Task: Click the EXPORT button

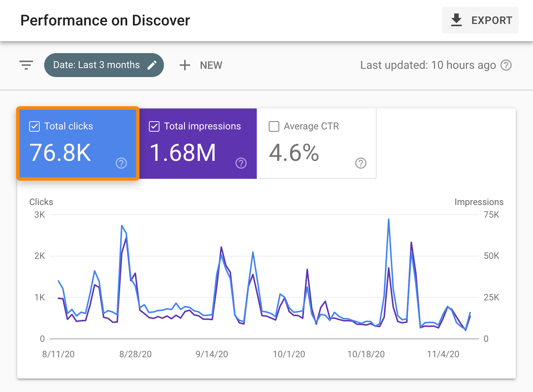Action: click(480, 20)
